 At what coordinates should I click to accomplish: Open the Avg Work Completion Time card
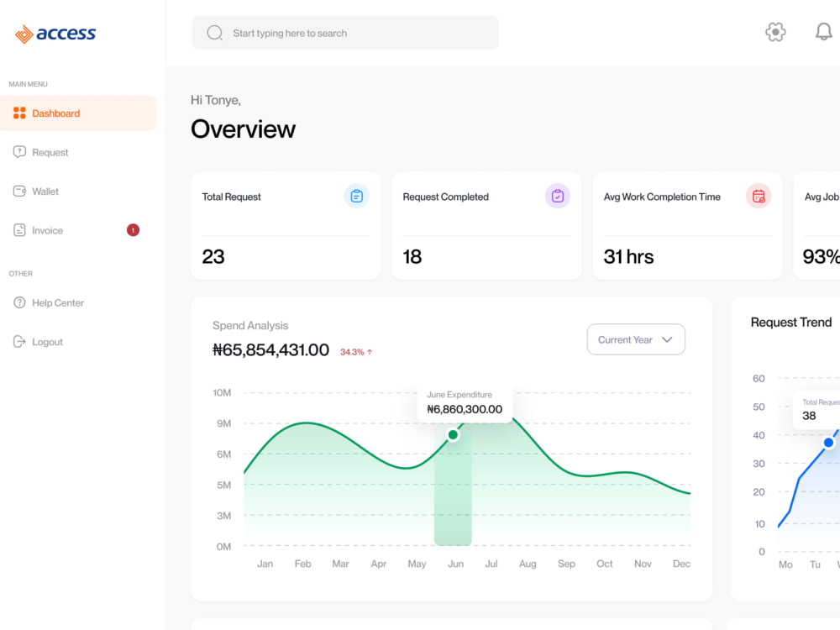[687, 225]
